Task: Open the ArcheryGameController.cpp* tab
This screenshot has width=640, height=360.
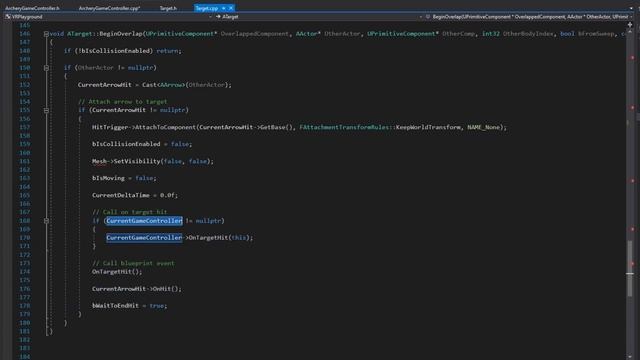Action: [109, 8]
